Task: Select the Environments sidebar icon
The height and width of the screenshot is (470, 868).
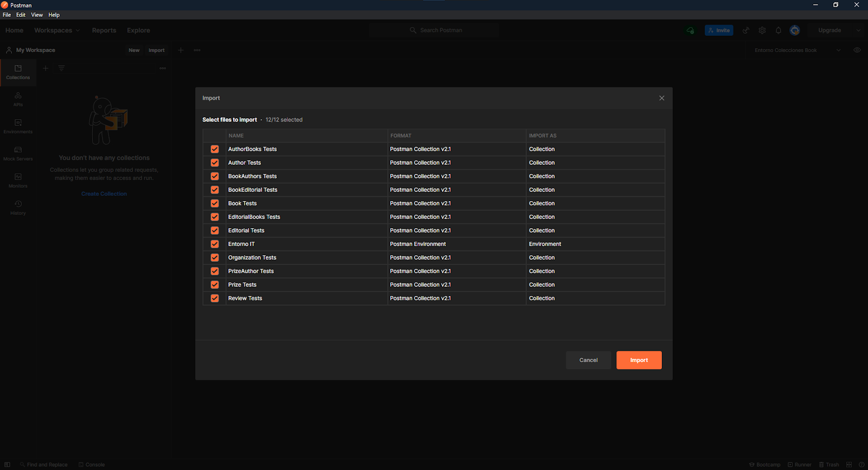Action: pyautogui.click(x=18, y=126)
